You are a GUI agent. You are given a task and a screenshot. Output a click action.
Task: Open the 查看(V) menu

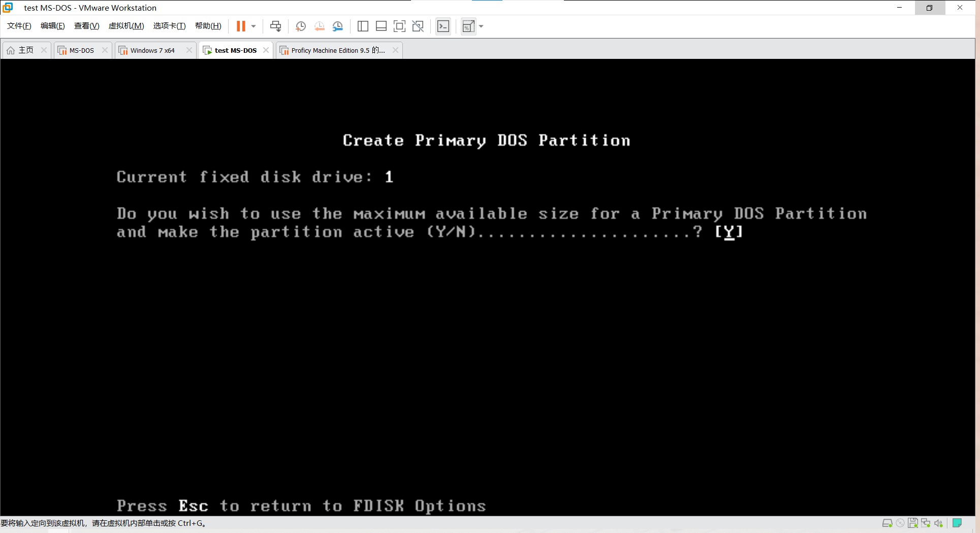pyautogui.click(x=87, y=26)
